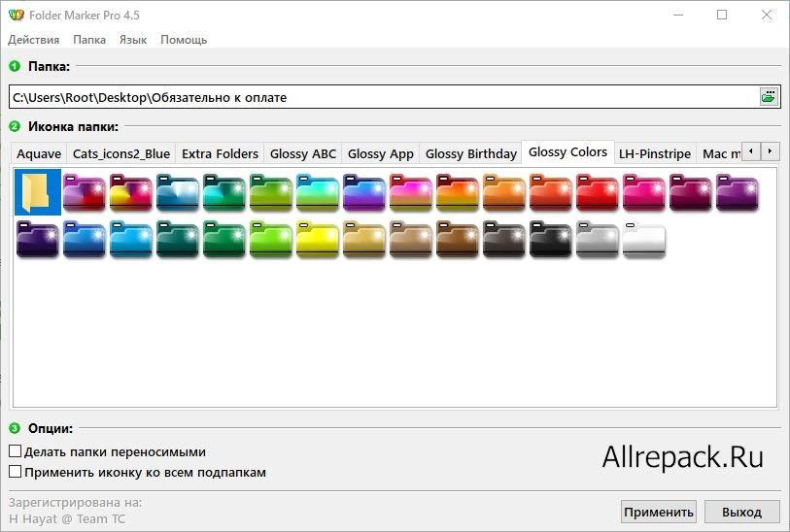Choose the dark burgundy folder icon
790x532 pixels.
(690, 192)
